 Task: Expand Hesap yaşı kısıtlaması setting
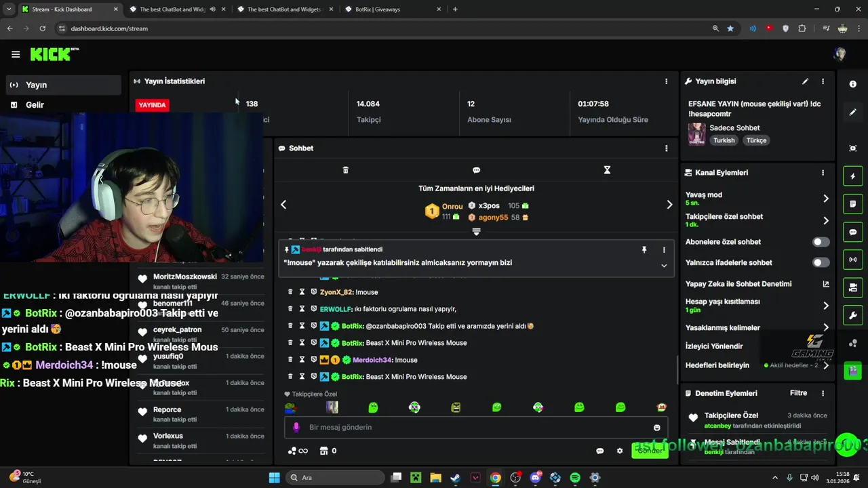point(825,306)
